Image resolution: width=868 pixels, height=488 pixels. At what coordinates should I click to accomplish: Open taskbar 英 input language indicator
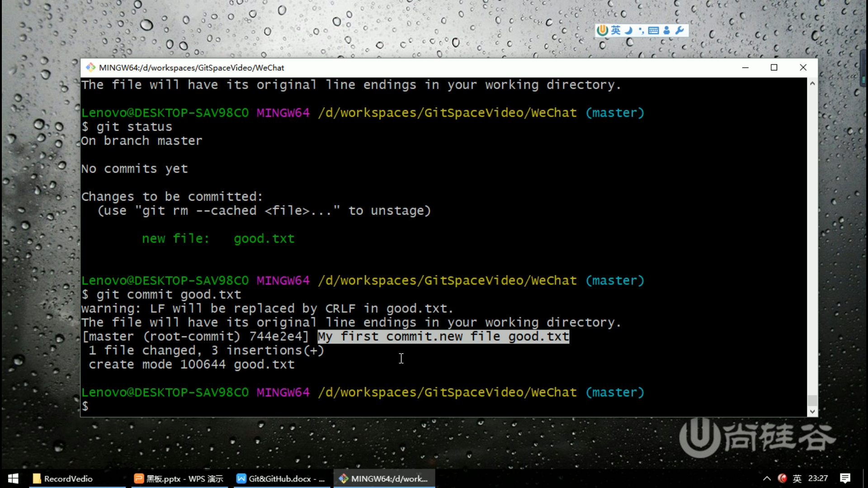tap(797, 479)
